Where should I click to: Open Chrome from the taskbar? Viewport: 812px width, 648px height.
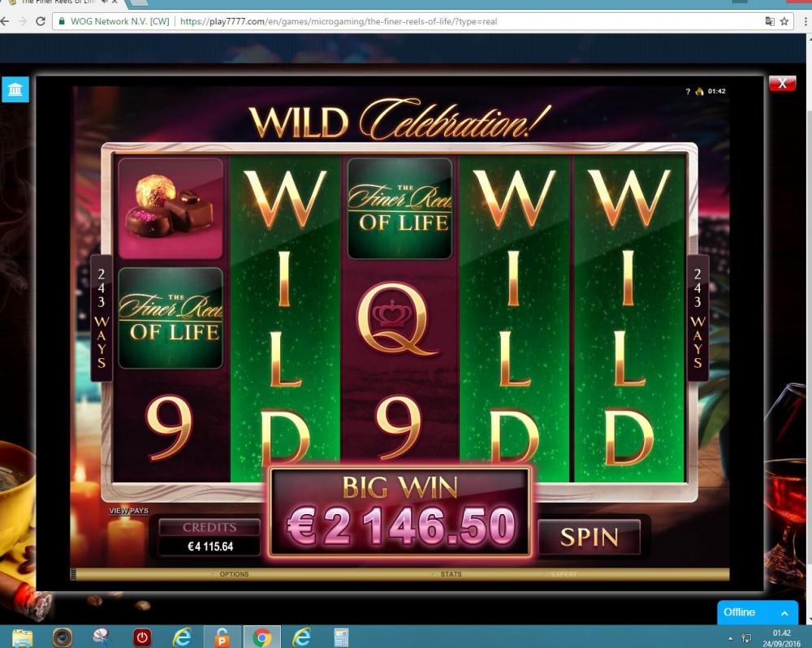[261, 637]
